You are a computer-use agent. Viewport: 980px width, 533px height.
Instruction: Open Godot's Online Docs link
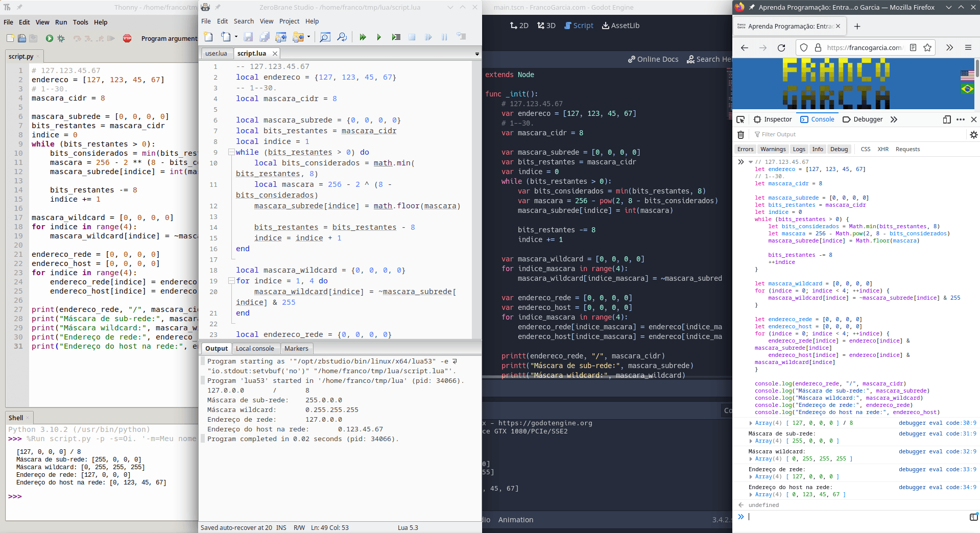[652, 59]
